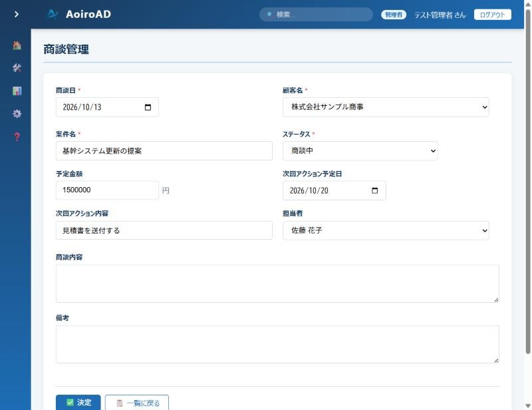Screen dimensions: 532x410
Task: Click the テスト管理者 さん user name
Action: point(440,15)
